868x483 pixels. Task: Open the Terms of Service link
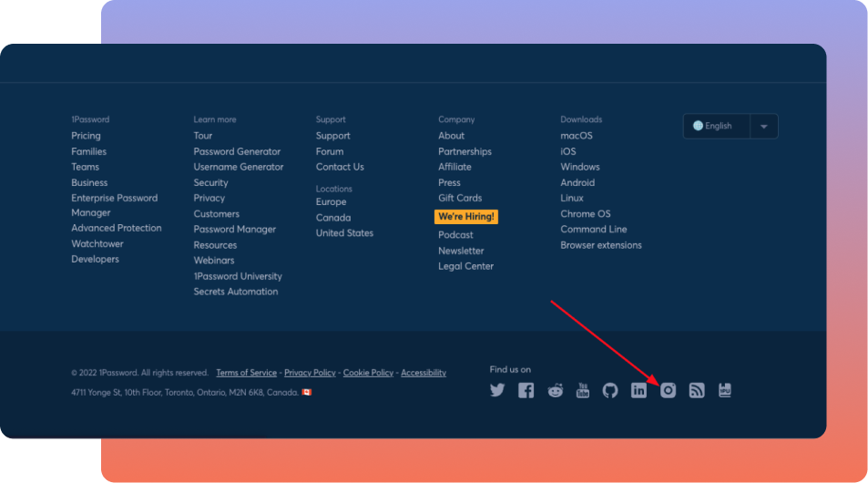pyautogui.click(x=246, y=373)
